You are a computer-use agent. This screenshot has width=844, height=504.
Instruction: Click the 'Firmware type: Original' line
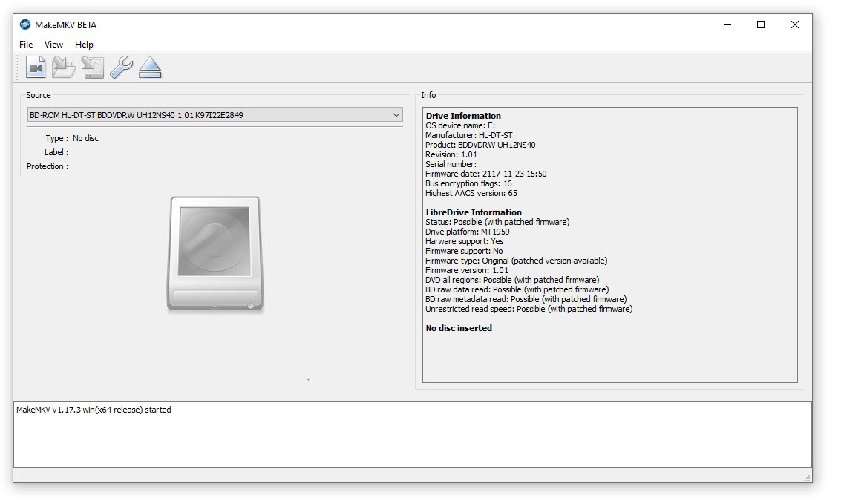point(516,261)
